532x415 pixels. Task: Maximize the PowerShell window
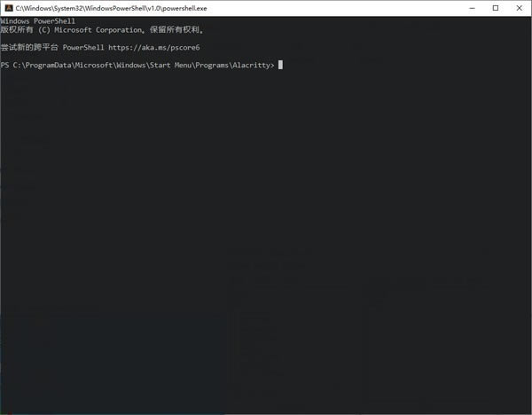tap(496, 8)
